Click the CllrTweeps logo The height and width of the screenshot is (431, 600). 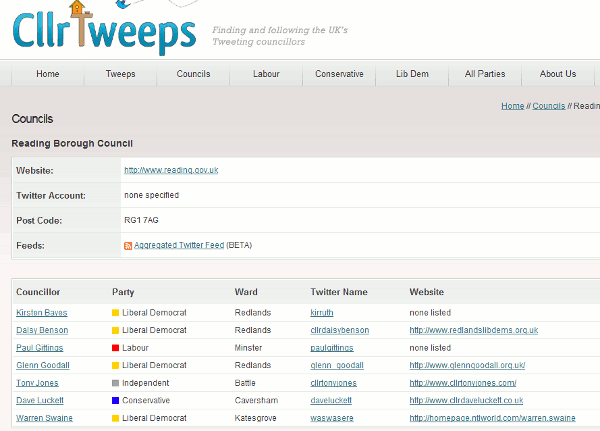point(104,28)
